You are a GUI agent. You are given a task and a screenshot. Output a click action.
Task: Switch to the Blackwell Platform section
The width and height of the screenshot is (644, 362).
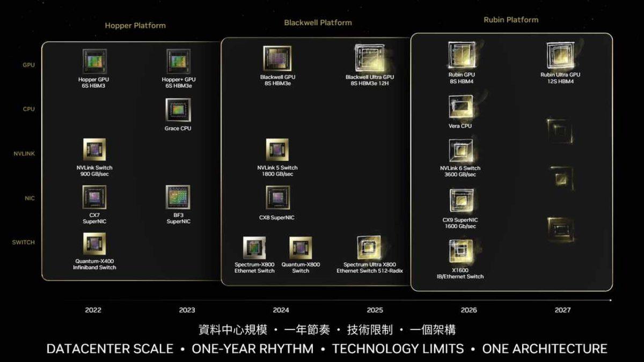317,23
